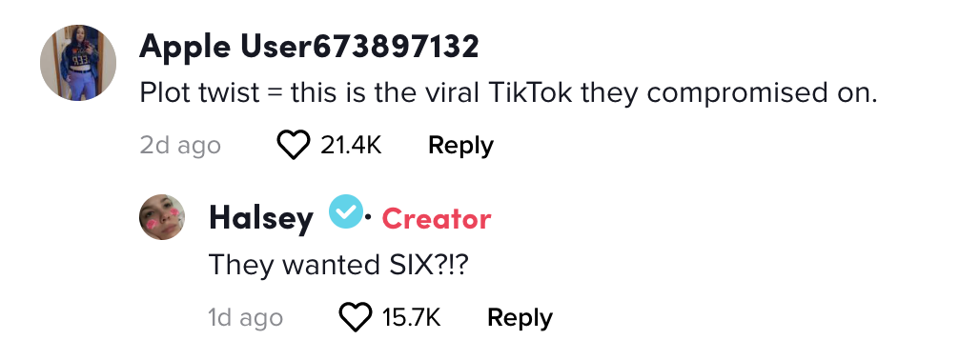Reply to Halsey's They wanted SIX comment
This screenshot has width=980, height=360.
[520, 317]
